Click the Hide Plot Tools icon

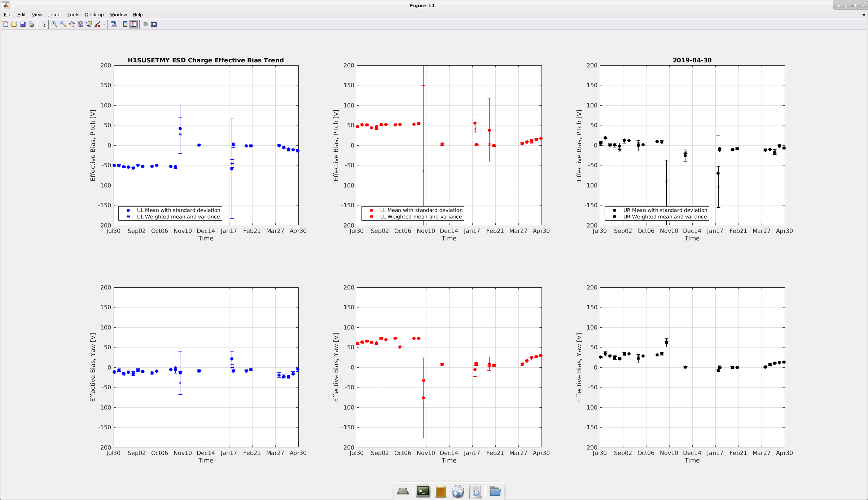click(145, 25)
